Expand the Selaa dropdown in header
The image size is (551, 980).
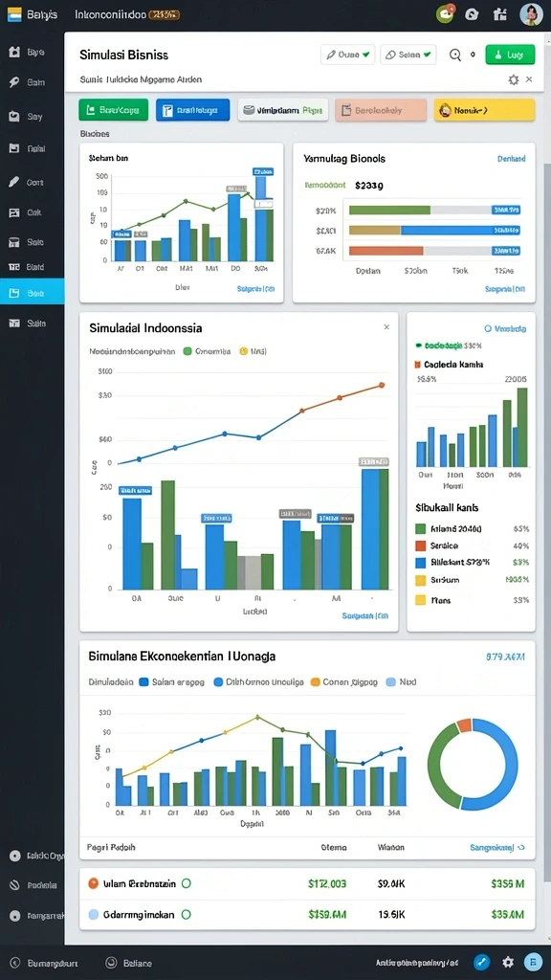[408, 55]
